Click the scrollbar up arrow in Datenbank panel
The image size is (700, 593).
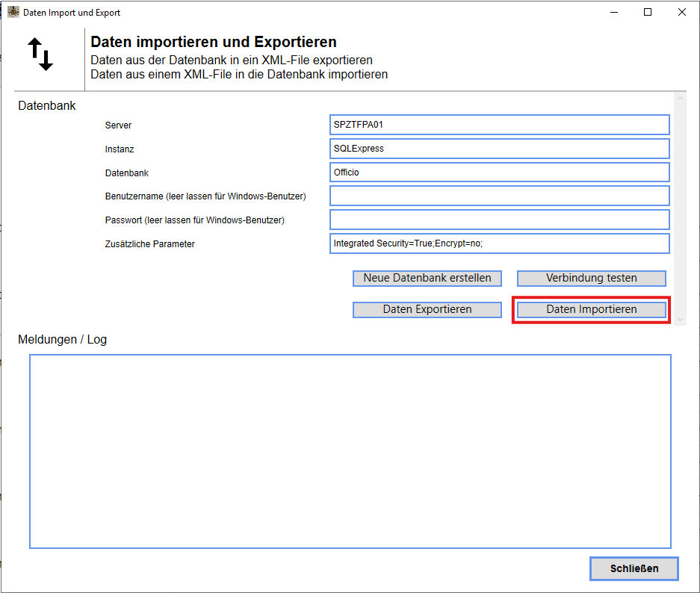pyautogui.click(x=680, y=99)
